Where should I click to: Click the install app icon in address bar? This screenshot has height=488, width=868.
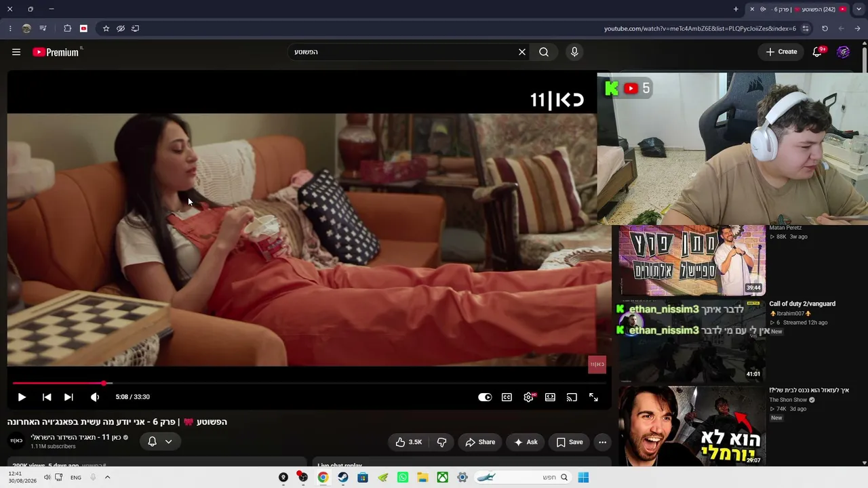[x=136, y=28]
